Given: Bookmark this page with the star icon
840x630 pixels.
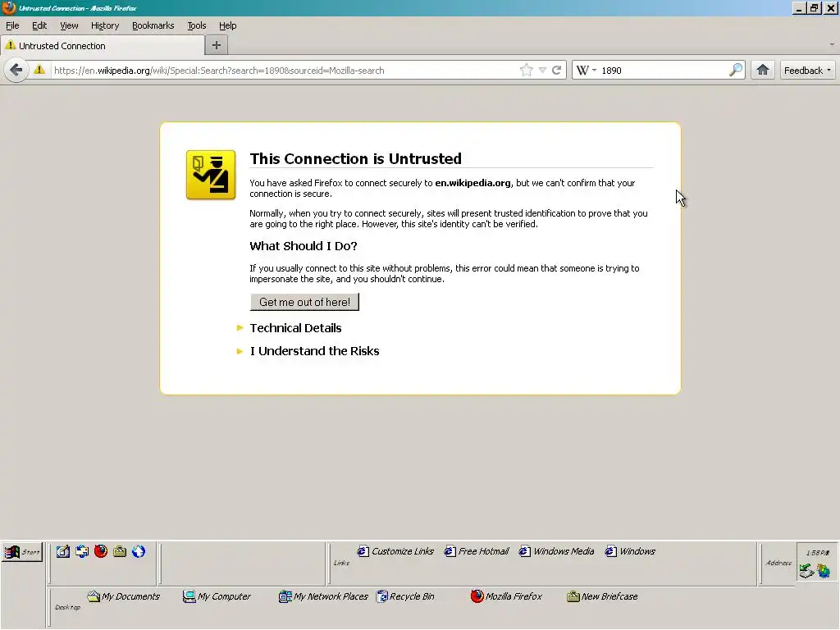Looking at the screenshot, I should click(527, 71).
